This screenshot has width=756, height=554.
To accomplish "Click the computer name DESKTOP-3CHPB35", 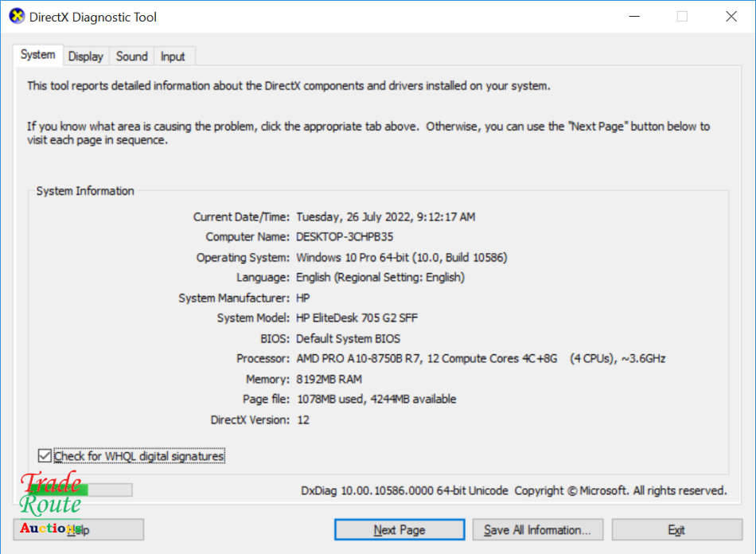I will click(x=345, y=237).
